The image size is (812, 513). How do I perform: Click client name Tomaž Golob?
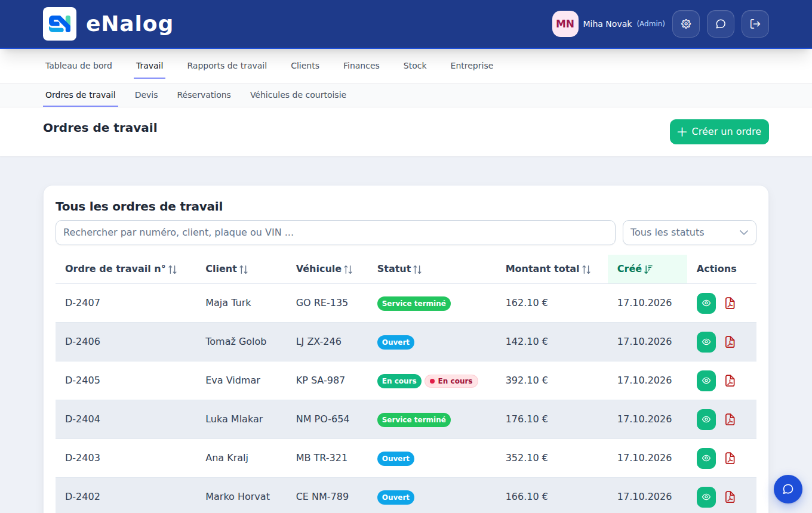(x=236, y=342)
